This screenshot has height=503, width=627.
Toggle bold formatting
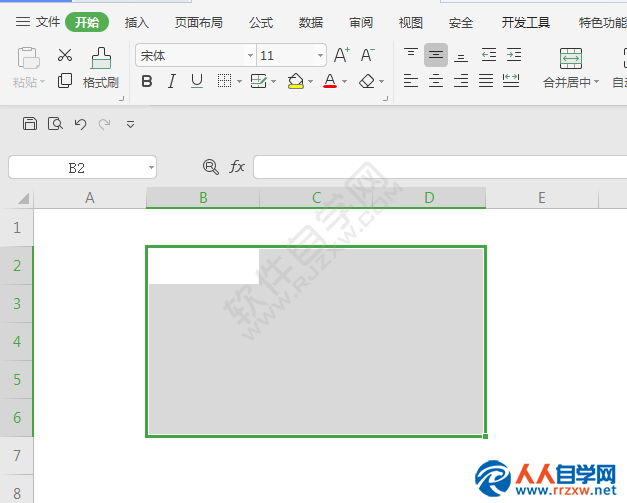pos(147,81)
